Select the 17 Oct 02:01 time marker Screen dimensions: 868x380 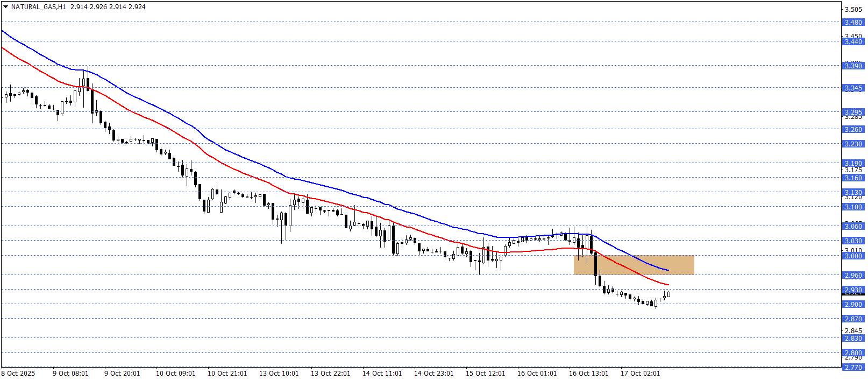click(x=640, y=373)
